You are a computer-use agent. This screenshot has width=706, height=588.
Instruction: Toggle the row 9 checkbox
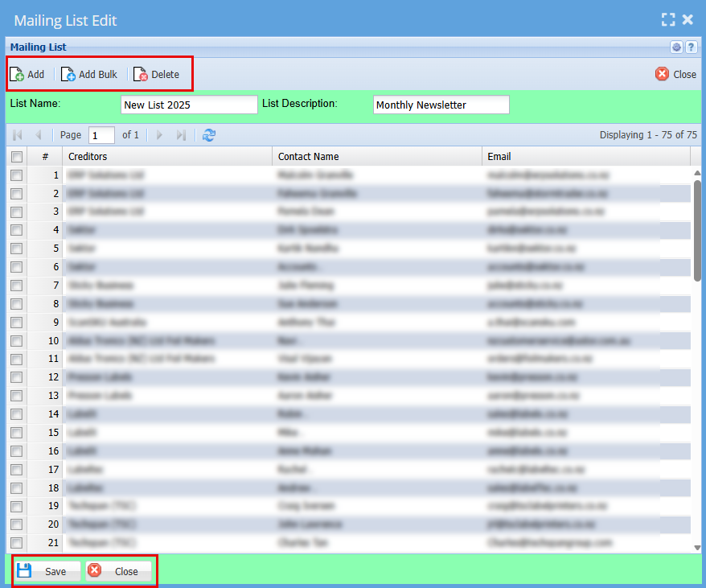17,323
